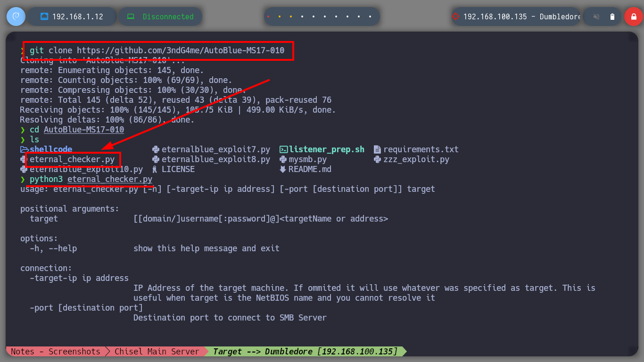Viewport: 644px width, 362px height.
Task: Click the 'usage: eternal_checker.py' line
Action: pyautogui.click(x=228, y=189)
